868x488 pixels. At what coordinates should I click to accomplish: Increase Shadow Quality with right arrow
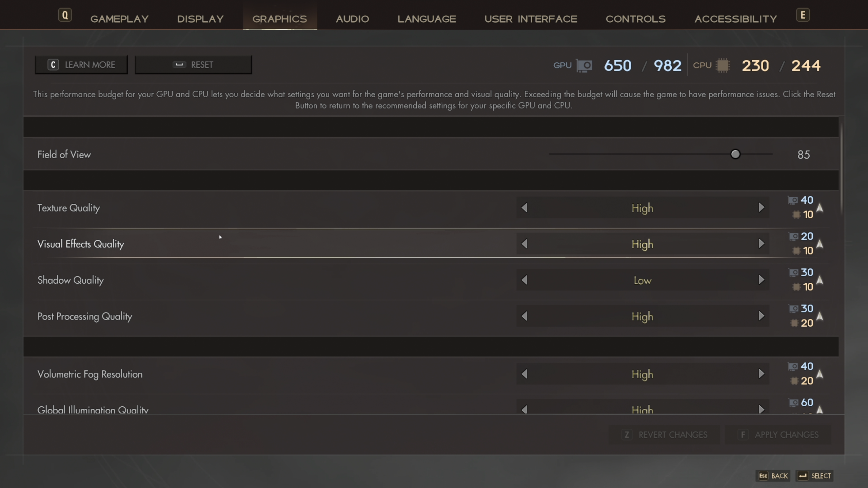[762, 280]
